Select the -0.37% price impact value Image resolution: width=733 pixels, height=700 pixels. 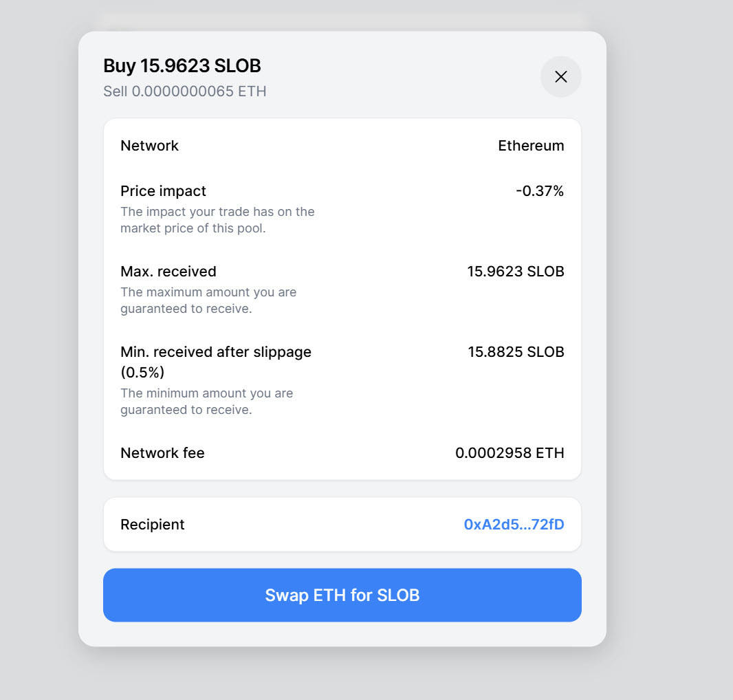click(540, 190)
